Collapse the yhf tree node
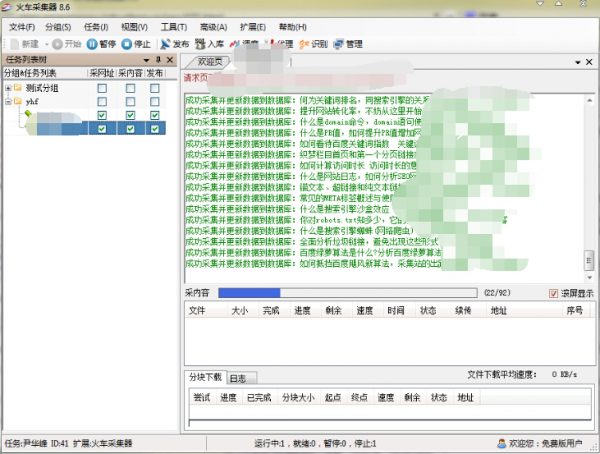The height and width of the screenshot is (454, 600). [x=8, y=102]
